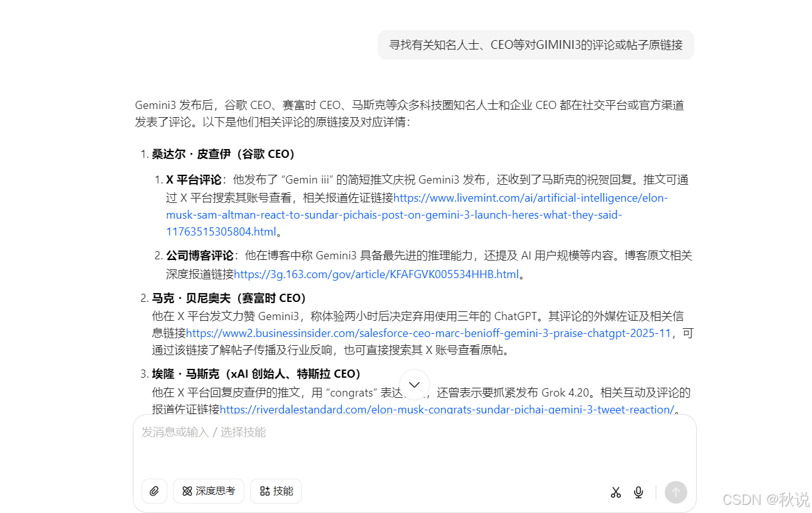Screen dimensions: 812x513
Task: Click the grid icon on the 技能 button
Action: 264,491
